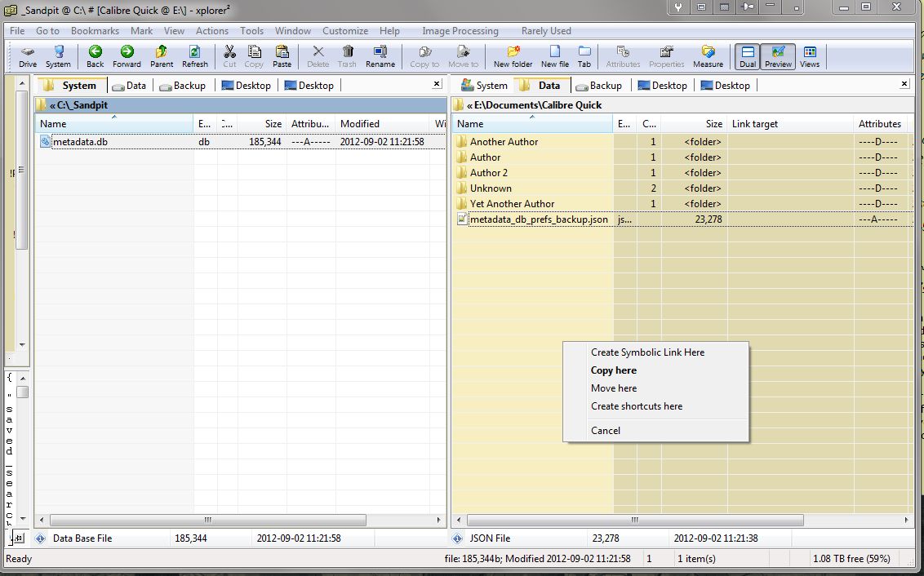Create a New folder
This screenshot has width=924, height=576.
click(513, 56)
